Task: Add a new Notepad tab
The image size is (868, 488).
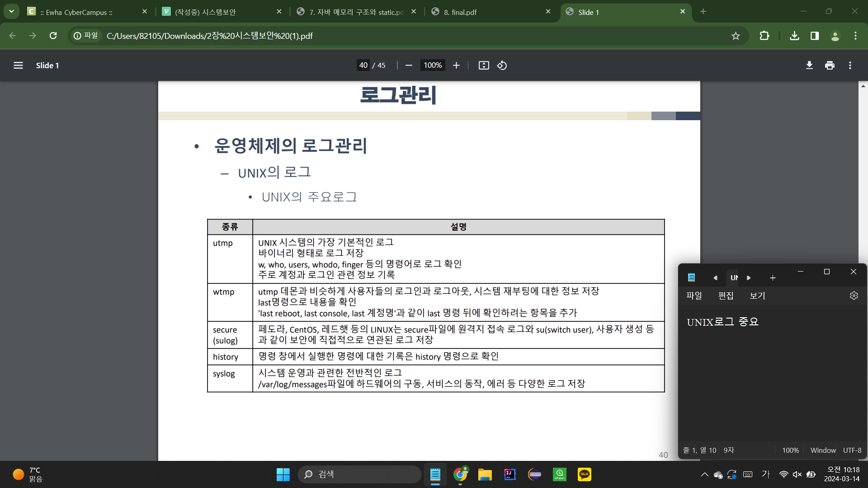Action: [x=773, y=278]
